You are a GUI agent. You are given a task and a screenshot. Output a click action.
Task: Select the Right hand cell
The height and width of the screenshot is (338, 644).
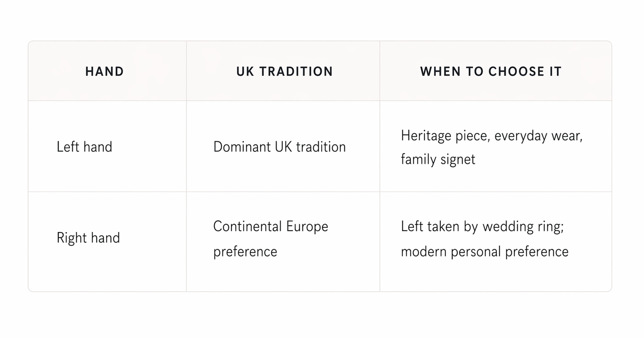tap(88, 238)
